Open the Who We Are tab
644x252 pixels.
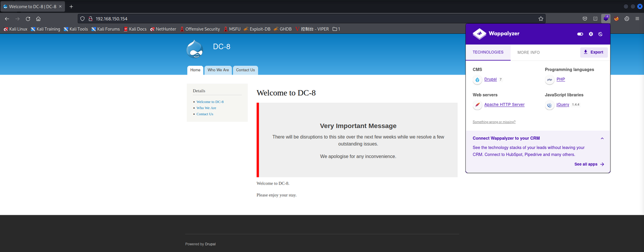coord(218,70)
